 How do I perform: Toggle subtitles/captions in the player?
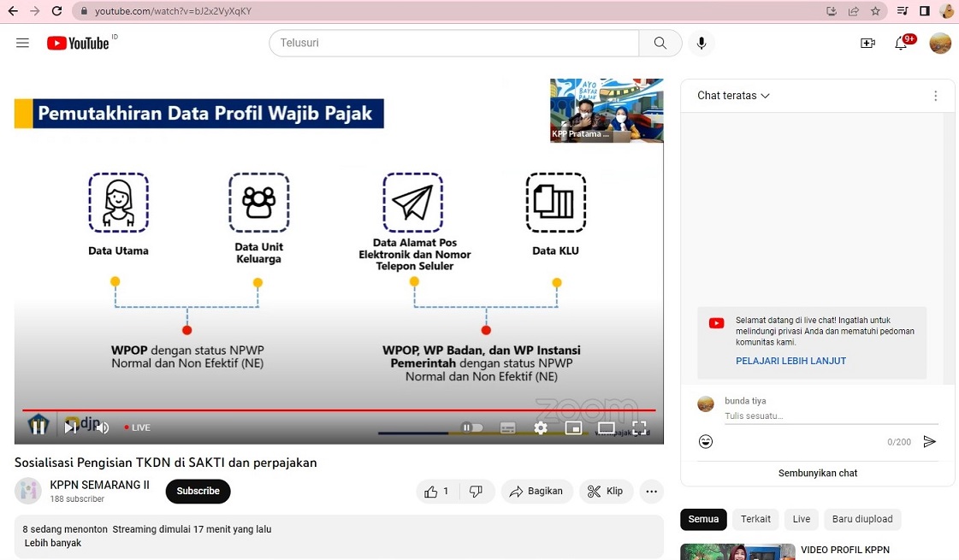tap(507, 427)
